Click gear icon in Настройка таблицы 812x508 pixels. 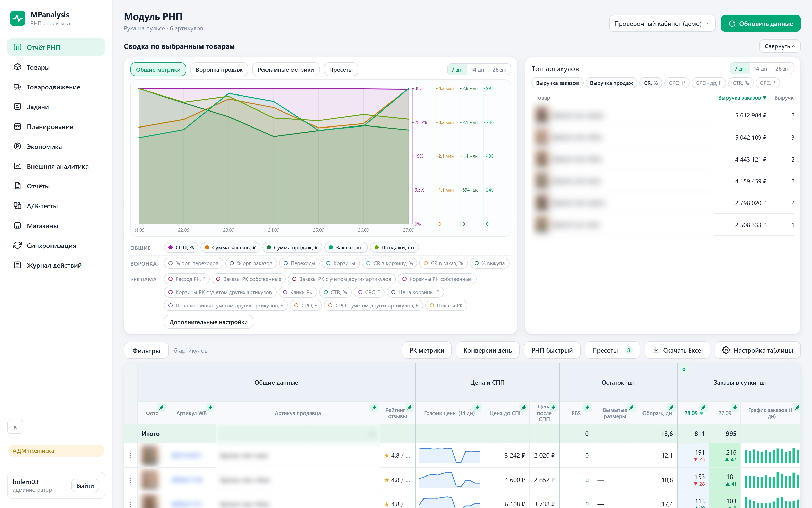coord(726,350)
